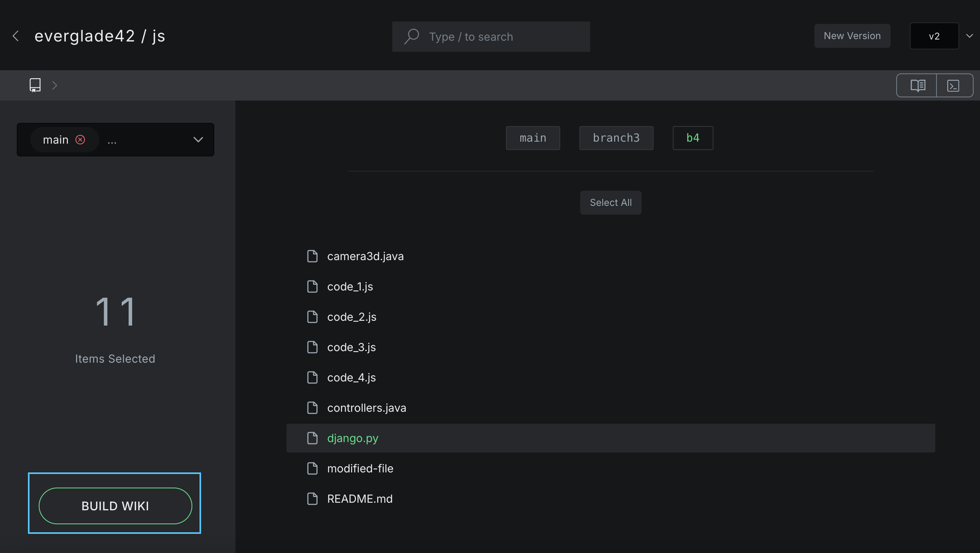Click file icon beside README.md

tap(312, 499)
